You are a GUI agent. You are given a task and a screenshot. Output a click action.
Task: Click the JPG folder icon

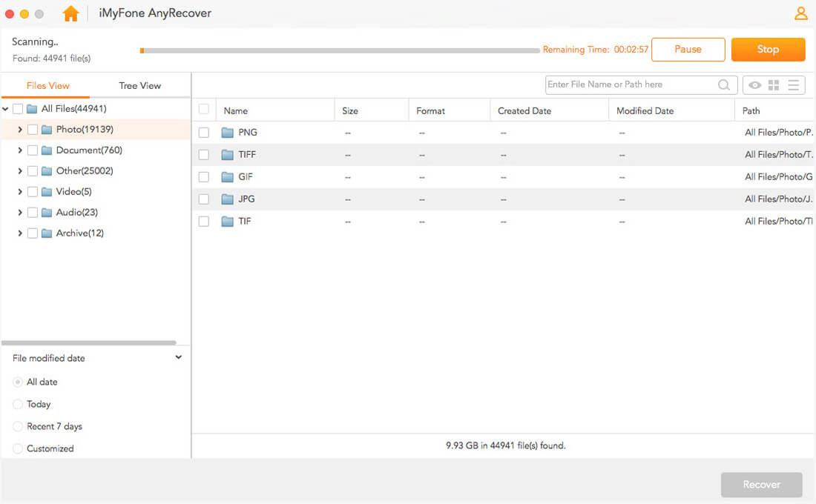coord(228,199)
